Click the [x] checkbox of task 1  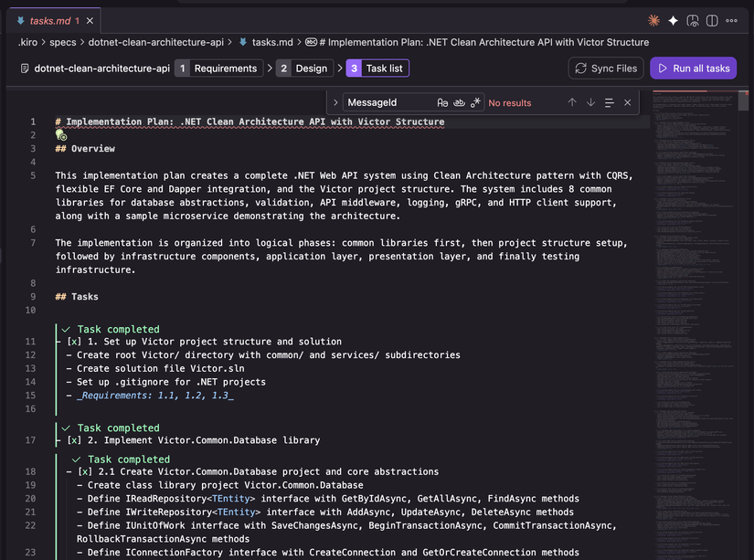[74, 342]
